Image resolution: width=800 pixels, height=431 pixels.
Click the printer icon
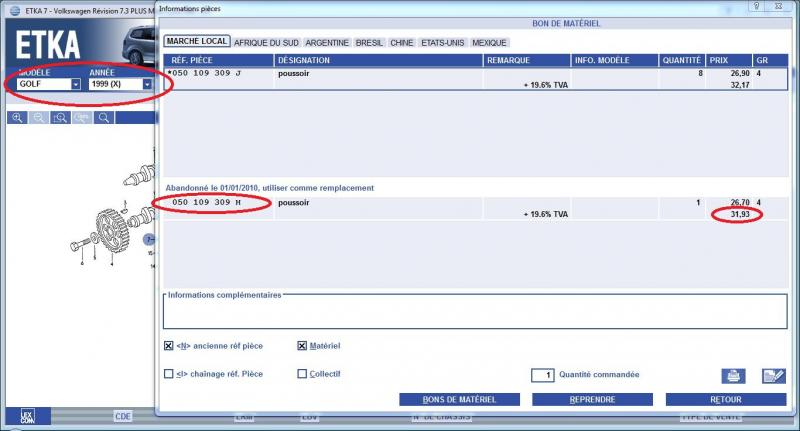[x=733, y=376]
